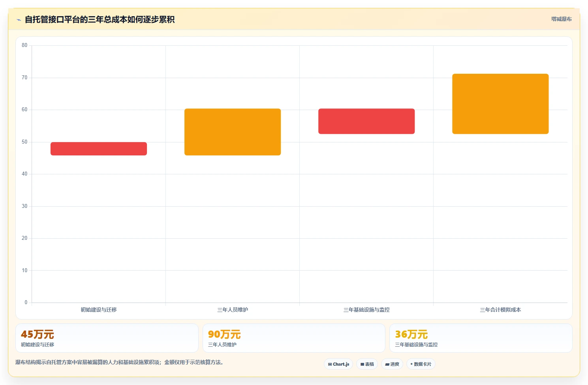Select the Chart.js pill

click(338, 364)
